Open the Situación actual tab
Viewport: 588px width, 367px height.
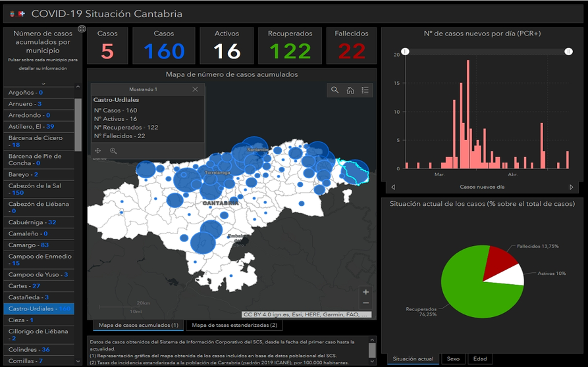[x=413, y=358]
